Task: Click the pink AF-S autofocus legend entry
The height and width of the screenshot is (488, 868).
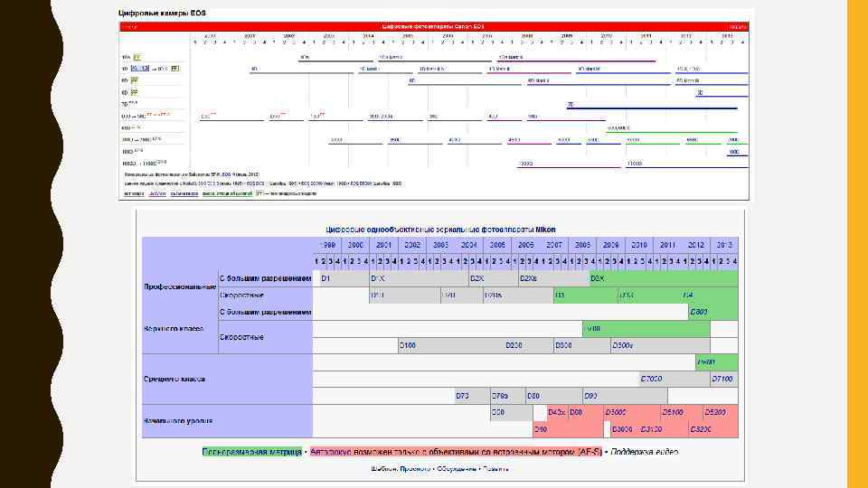Action: [456, 452]
